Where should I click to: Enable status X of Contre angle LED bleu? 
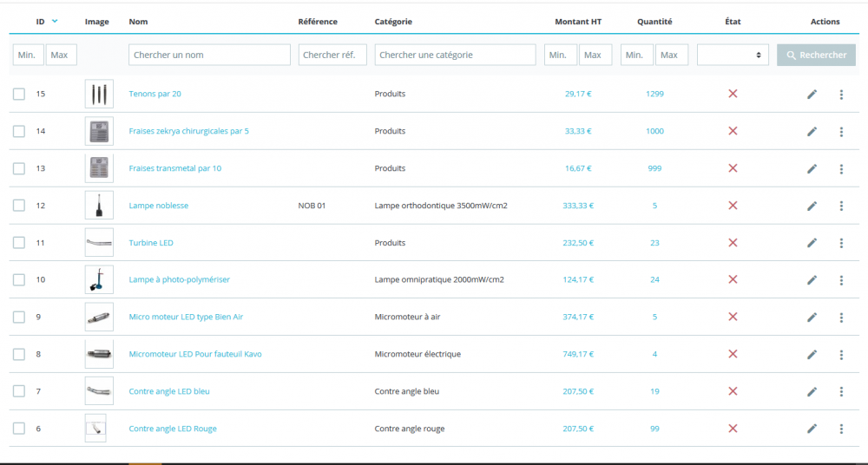click(733, 391)
